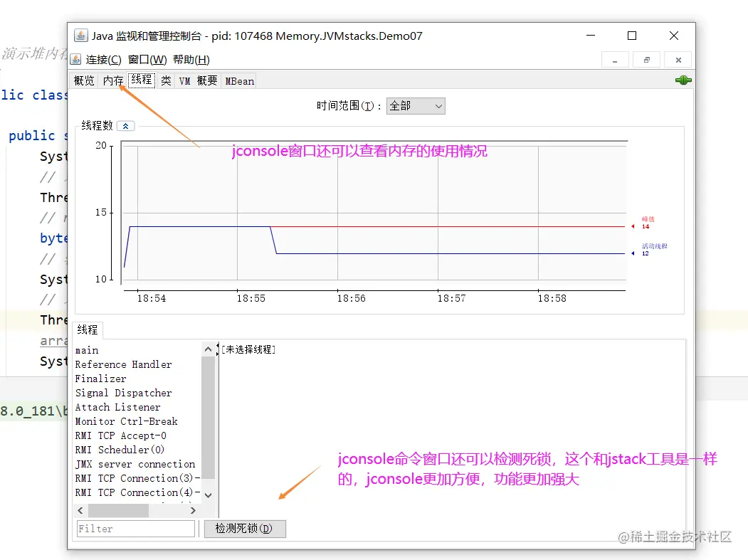Click the thread list scroll up arrow
748x560 pixels.
[208, 349]
